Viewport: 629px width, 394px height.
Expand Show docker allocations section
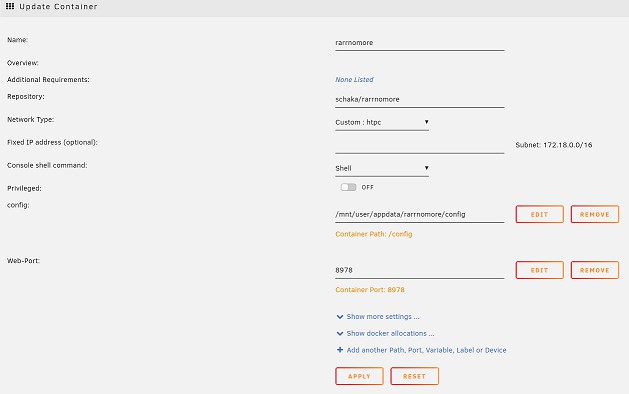point(390,333)
